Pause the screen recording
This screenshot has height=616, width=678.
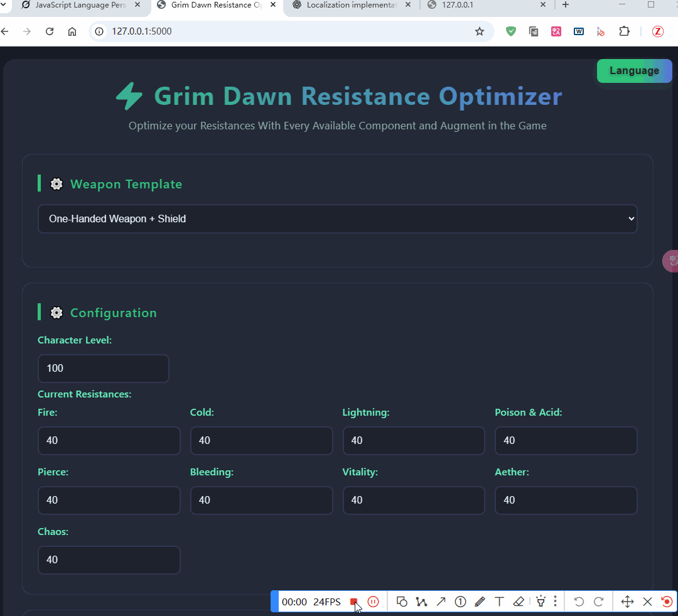pyautogui.click(x=373, y=602)
